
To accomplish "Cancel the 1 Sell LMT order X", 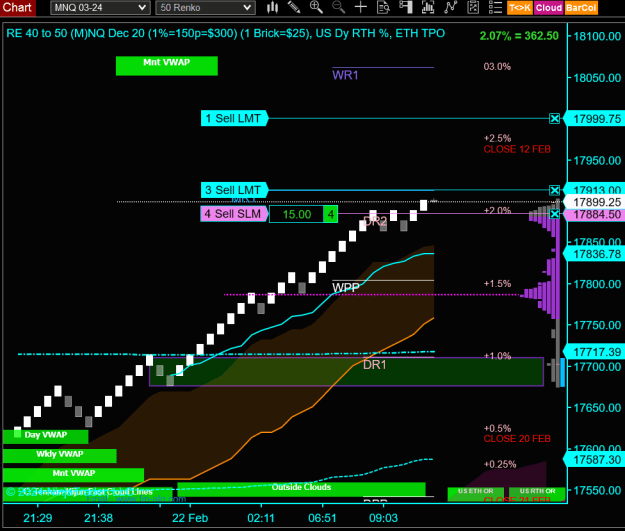I will 554,118.
